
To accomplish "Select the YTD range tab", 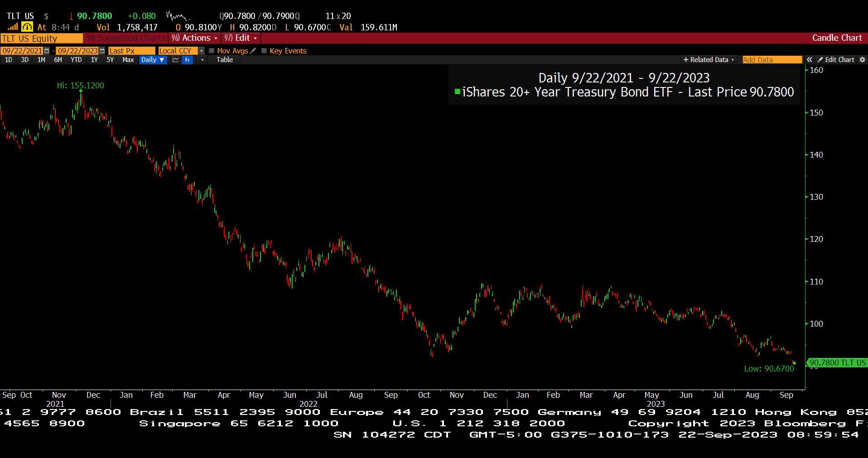I will (x=76, y=60).
